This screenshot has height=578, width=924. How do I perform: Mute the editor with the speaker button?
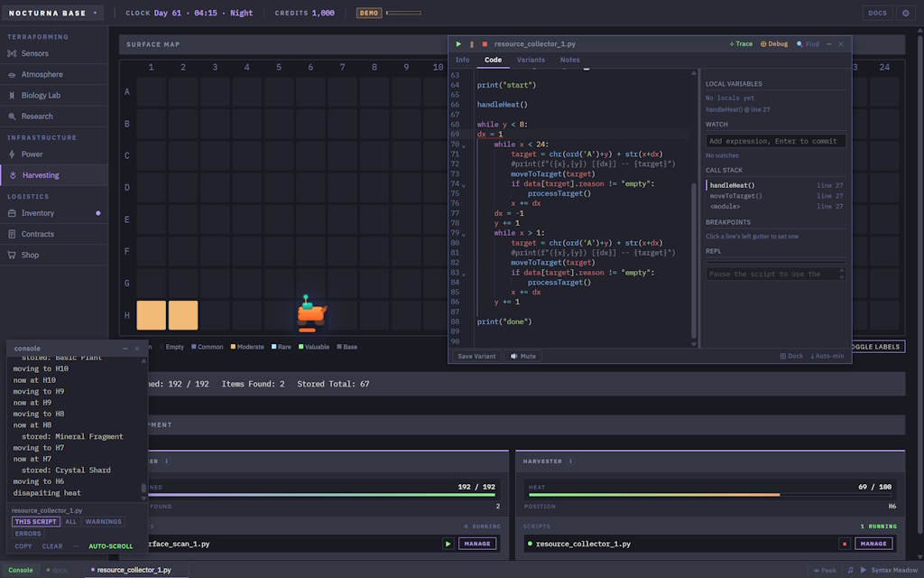522,356
